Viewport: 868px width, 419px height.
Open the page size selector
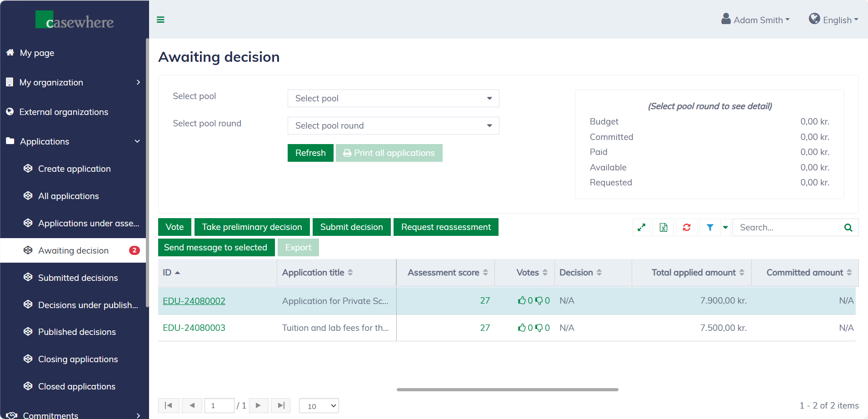click(319, 406)
